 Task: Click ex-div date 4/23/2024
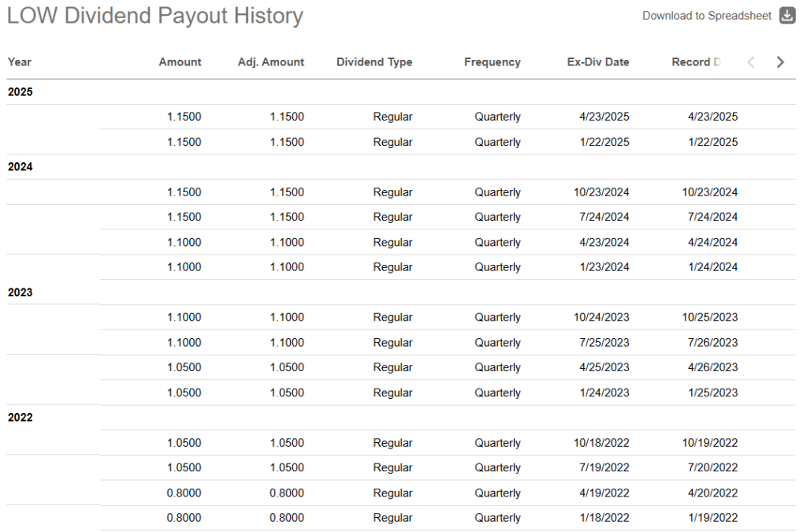pyautogui.click(x=604, y=242)
